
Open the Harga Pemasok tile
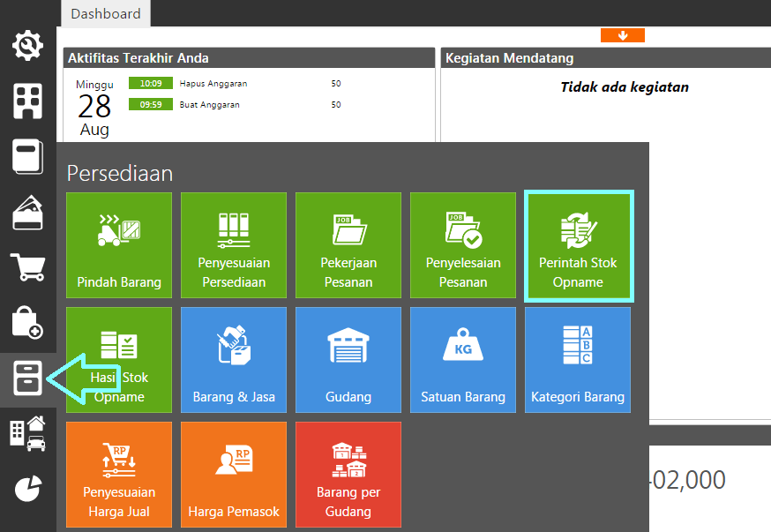234,475
